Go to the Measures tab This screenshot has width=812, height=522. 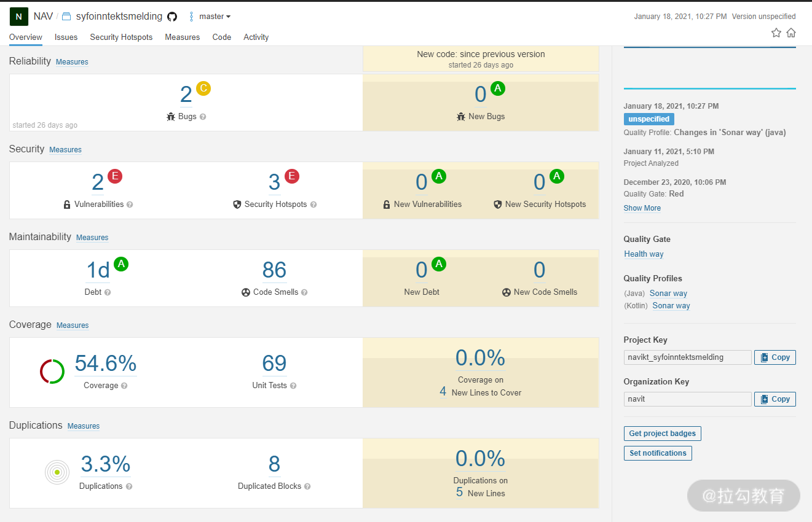coord(183,37)
